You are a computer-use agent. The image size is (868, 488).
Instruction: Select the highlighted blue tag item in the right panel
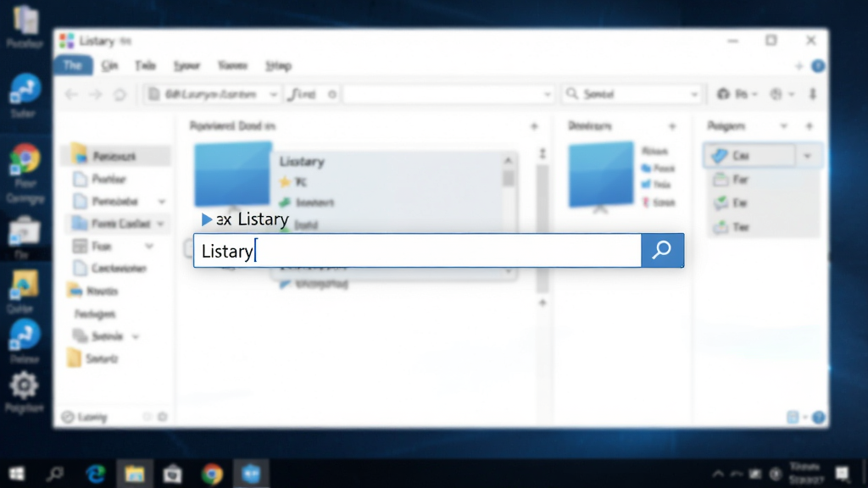click(x=749, y=156)
